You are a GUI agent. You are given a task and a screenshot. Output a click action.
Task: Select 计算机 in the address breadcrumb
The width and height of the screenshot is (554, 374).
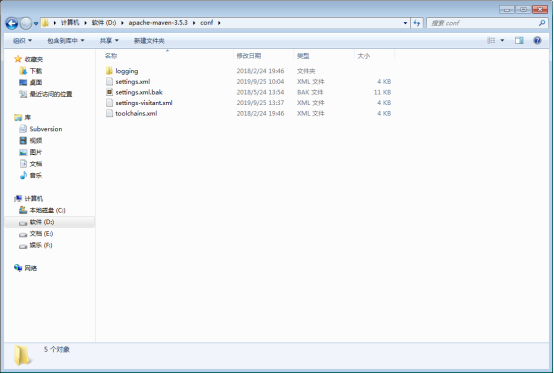pyautogui.click(x=70, y=23)
